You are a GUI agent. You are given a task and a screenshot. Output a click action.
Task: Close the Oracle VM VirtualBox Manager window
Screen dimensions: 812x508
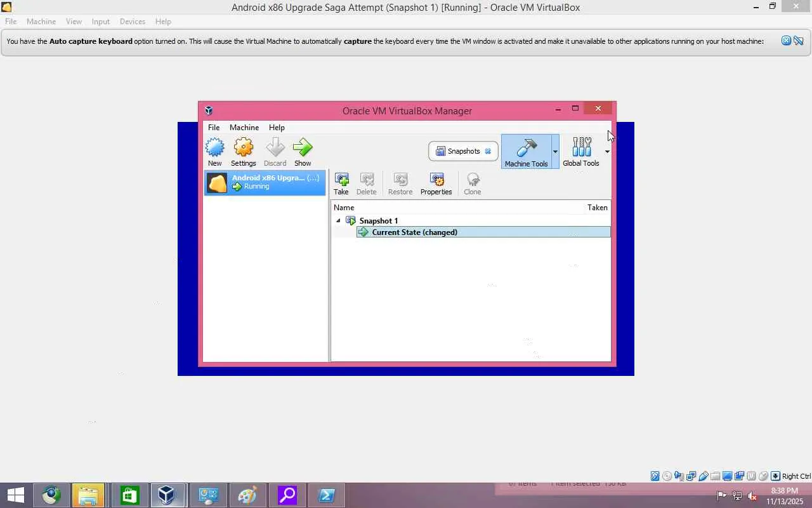click(x=598, y=109)
